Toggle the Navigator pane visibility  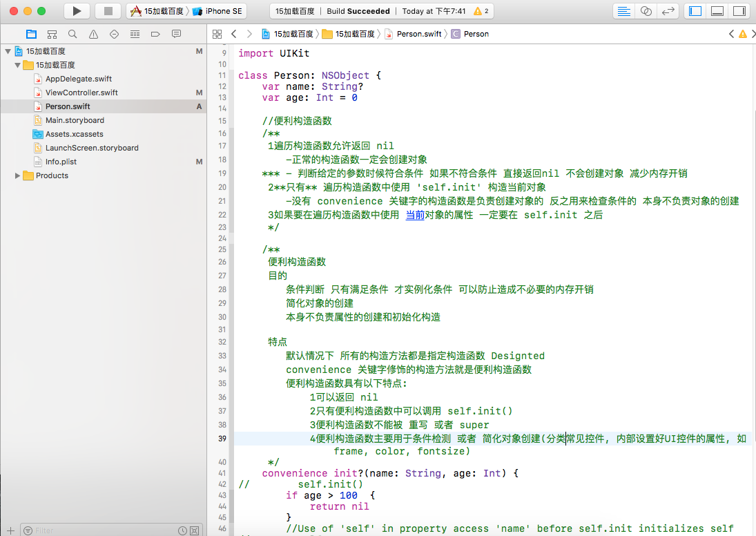pos(695,10)
